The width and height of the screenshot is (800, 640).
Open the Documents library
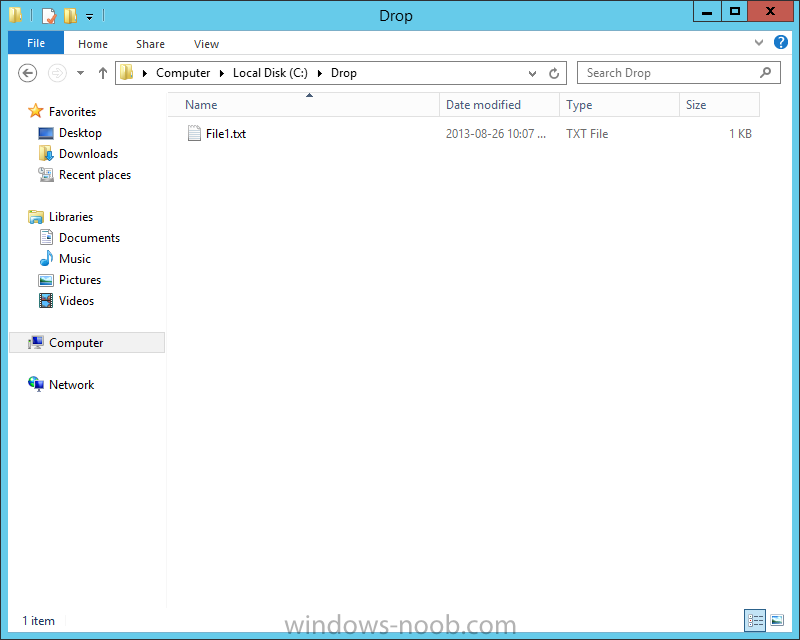pos(89,238)
